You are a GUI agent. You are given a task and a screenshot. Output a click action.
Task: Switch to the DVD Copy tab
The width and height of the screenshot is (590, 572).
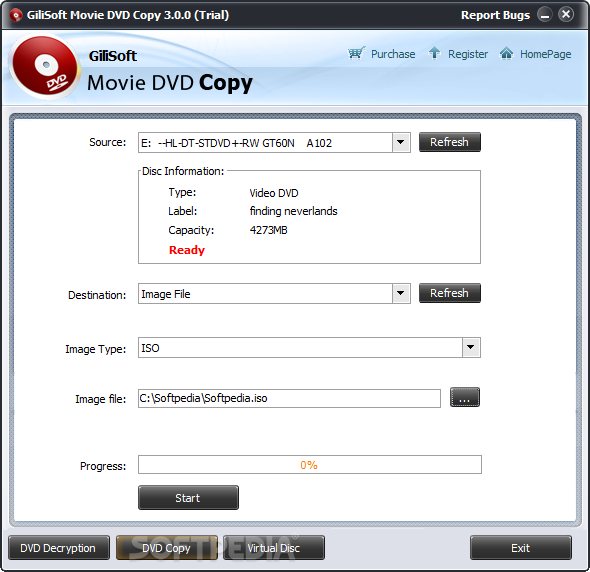click(x=167, y=548)
